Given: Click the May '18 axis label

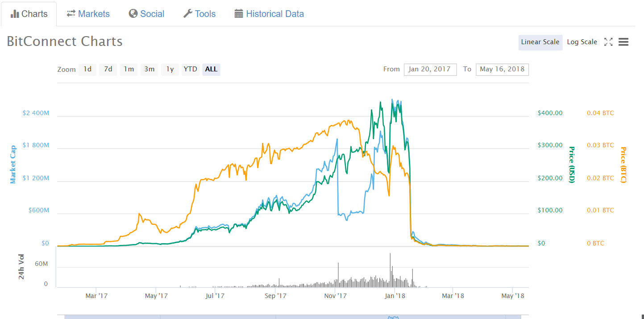Looking at the screenshot, I should click(x=513, y=295).
